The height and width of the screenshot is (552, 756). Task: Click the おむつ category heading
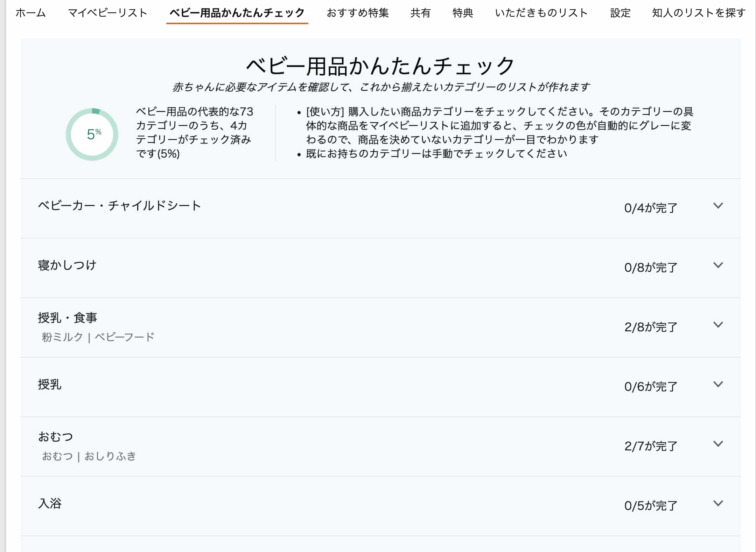point(55,437)
